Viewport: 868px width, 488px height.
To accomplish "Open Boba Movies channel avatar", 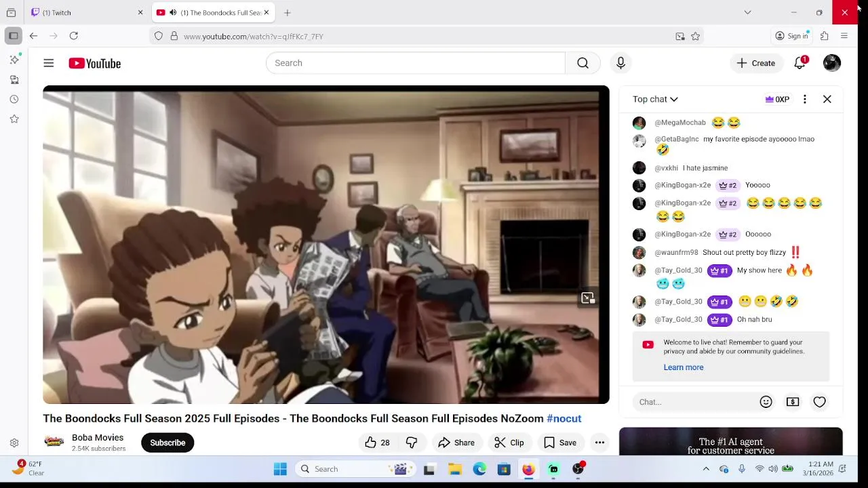I will point(54,442).
